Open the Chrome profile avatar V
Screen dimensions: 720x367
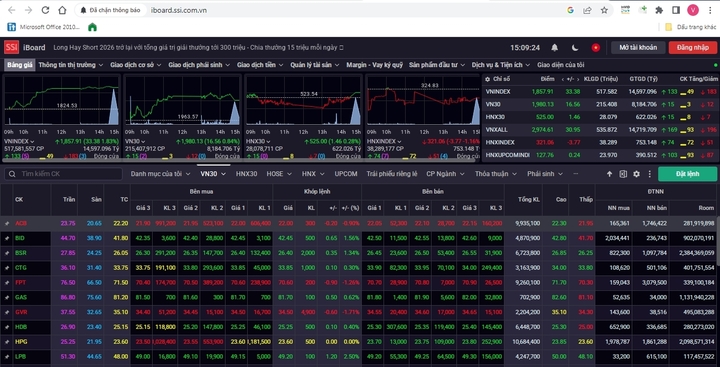(693, 10)
